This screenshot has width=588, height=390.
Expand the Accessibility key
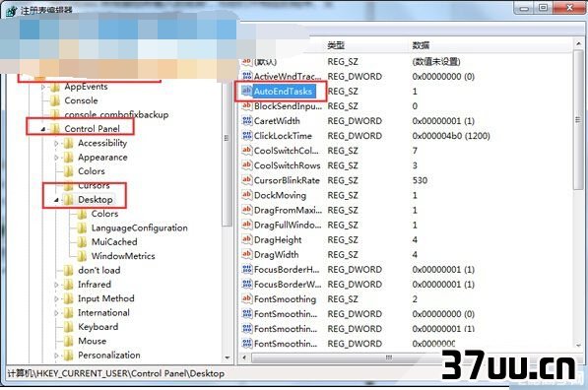(x=56, y=143)
